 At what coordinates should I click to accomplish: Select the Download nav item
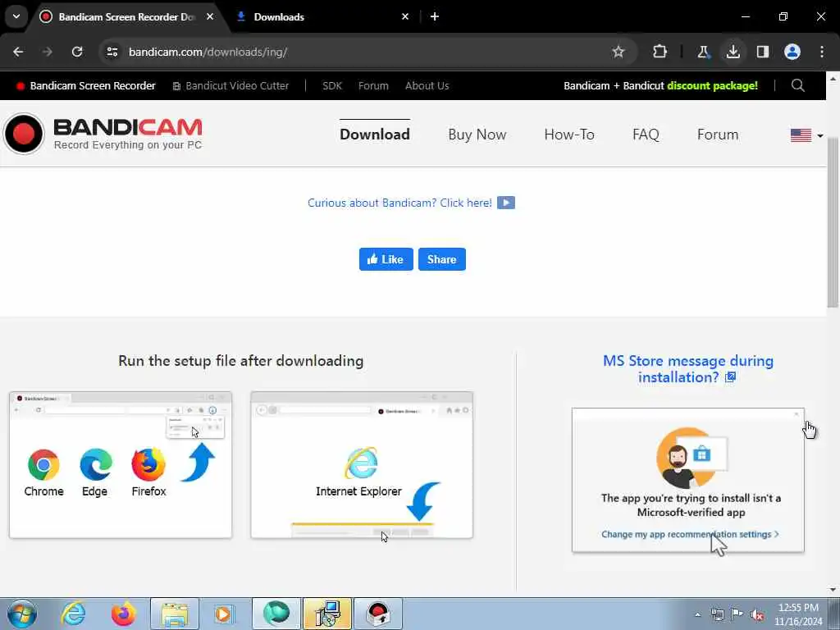pos(375,135)
